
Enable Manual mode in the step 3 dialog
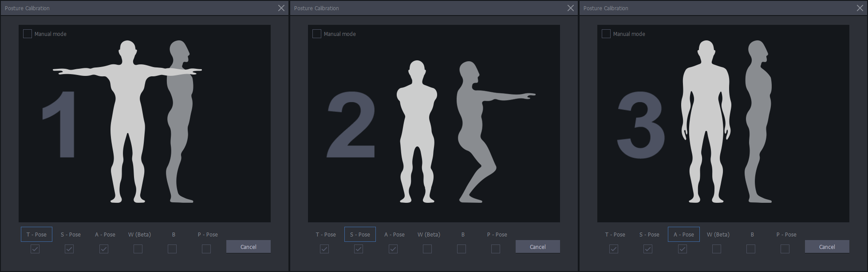pyautogui.click(x=606, y=34)
